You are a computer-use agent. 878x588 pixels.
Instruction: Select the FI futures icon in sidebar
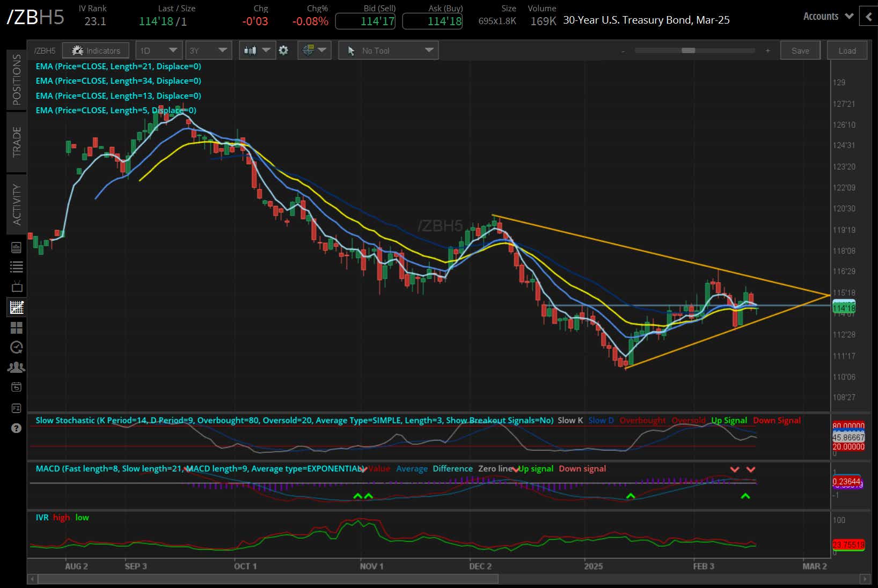coord(16,408)
